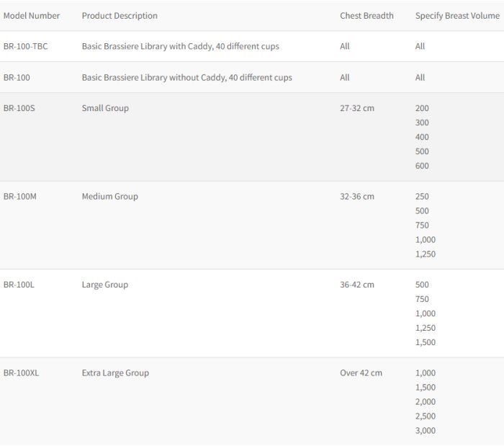Select the Over 42 cm chest breadth
Screen dimensions: 504x446
tap(361, 373)
